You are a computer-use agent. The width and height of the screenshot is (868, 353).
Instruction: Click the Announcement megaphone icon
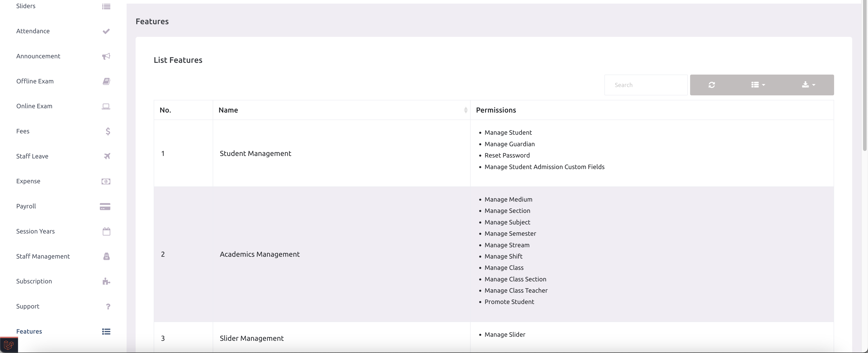click(x=106, y=56)
